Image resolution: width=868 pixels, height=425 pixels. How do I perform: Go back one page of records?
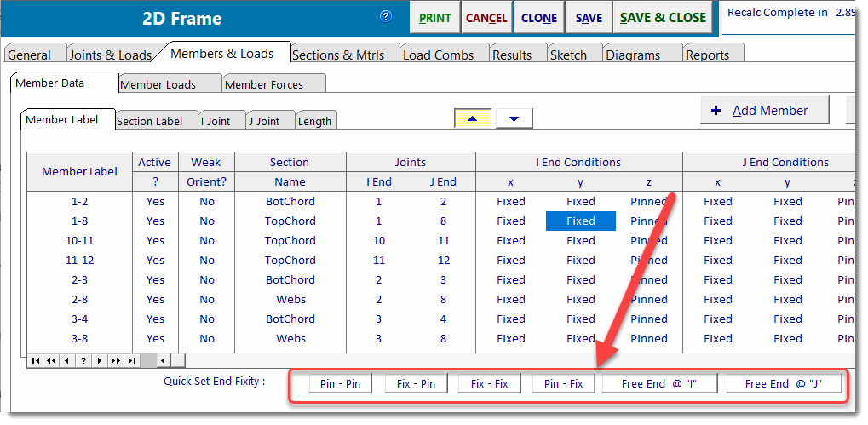(52, 360)
